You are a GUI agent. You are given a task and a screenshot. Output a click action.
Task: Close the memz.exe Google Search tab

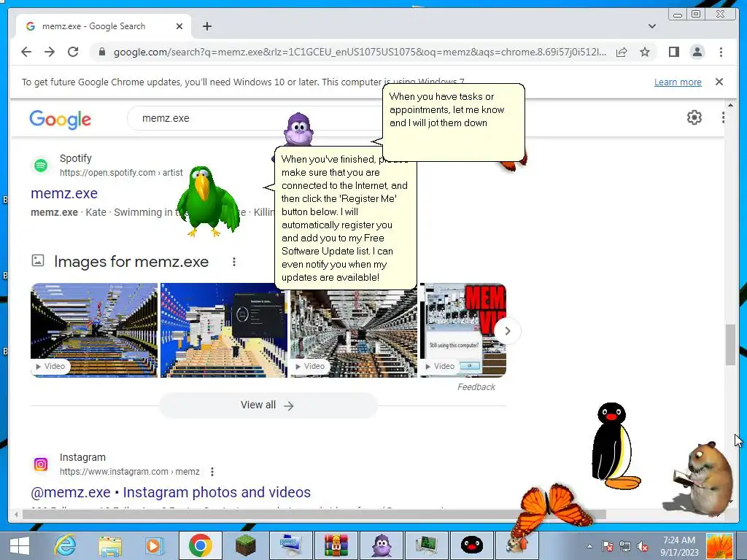pyautogui.click(x=179, y=26)
